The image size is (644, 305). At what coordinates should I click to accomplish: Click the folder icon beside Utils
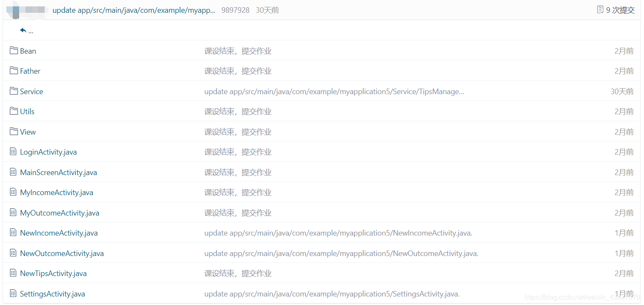[14, 111]
